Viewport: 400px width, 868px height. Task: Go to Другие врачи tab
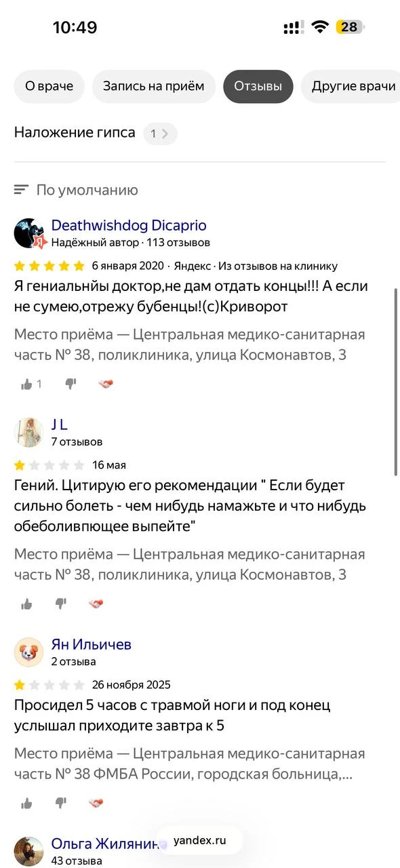click(x=351, y=87)
